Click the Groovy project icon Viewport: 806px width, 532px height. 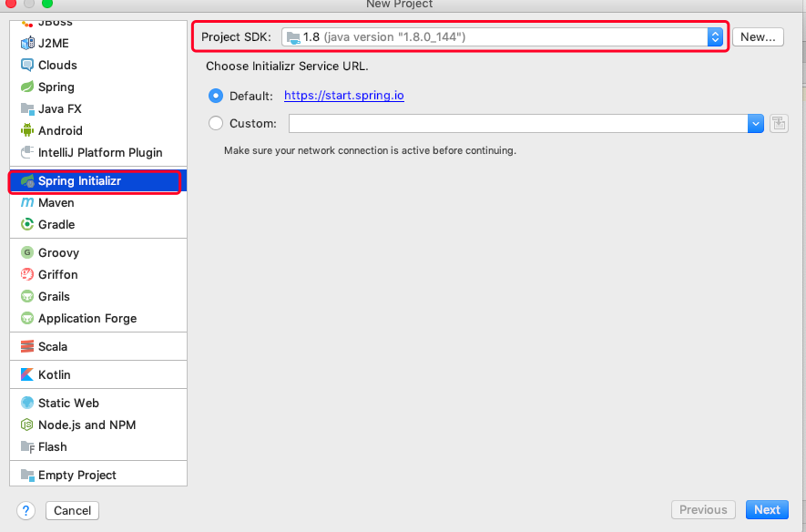click(27, 252)
